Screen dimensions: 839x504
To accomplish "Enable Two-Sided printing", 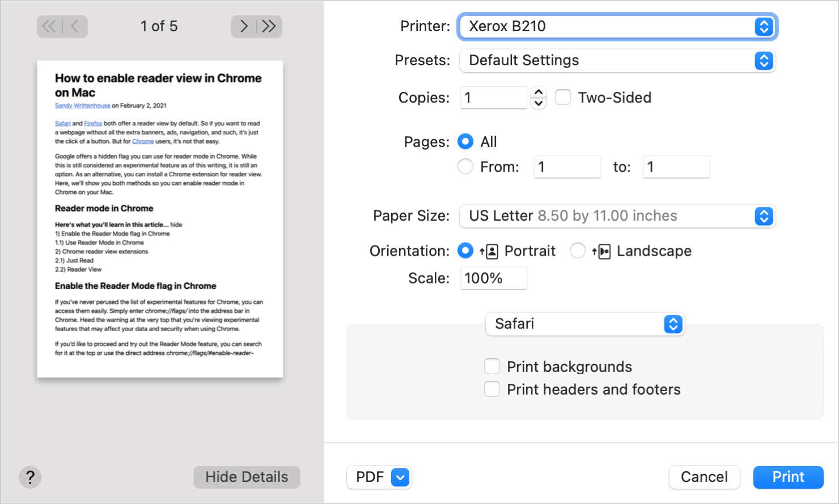I will [x=562, y=97].
